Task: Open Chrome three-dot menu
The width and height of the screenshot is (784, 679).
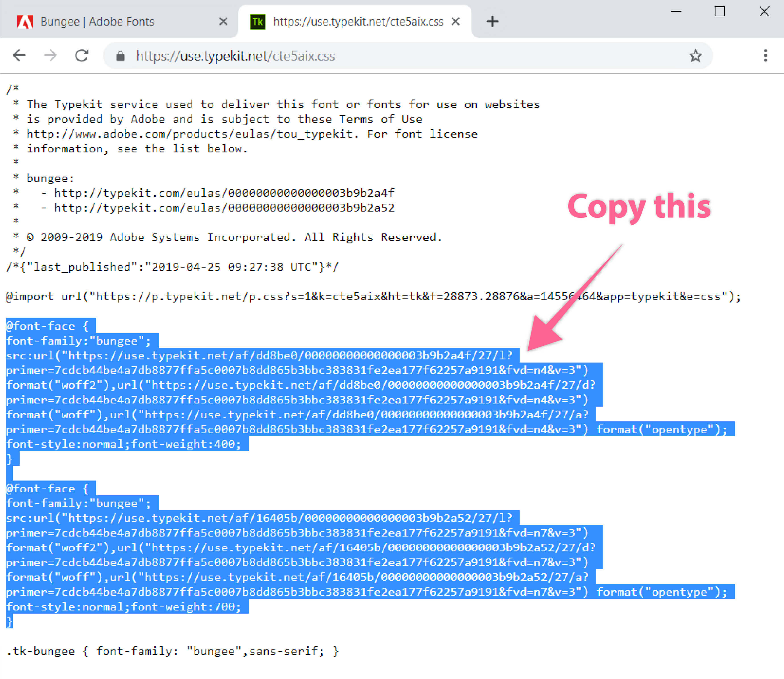Action: click(x=766, y=56)
